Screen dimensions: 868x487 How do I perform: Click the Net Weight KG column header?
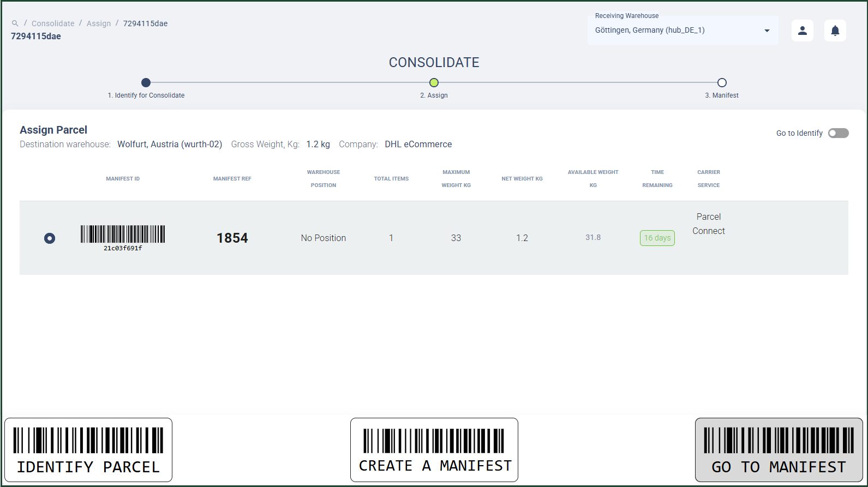pos(522,179)
